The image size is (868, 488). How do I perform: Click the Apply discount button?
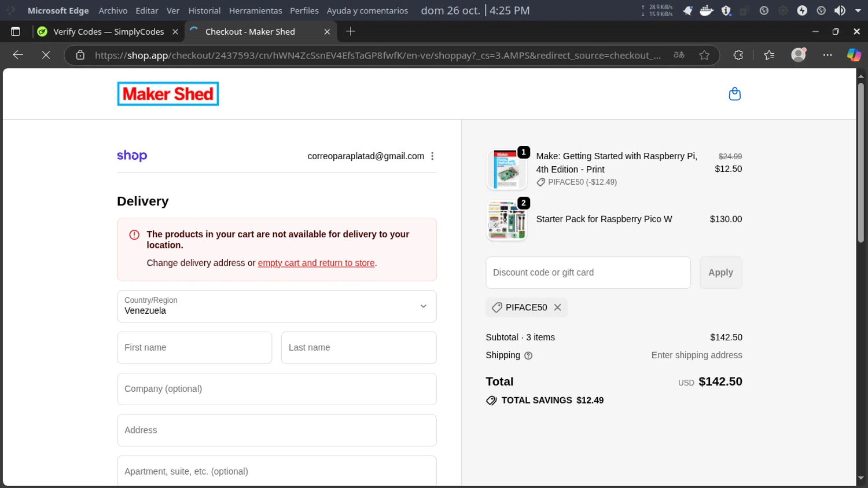coord(720,273)
